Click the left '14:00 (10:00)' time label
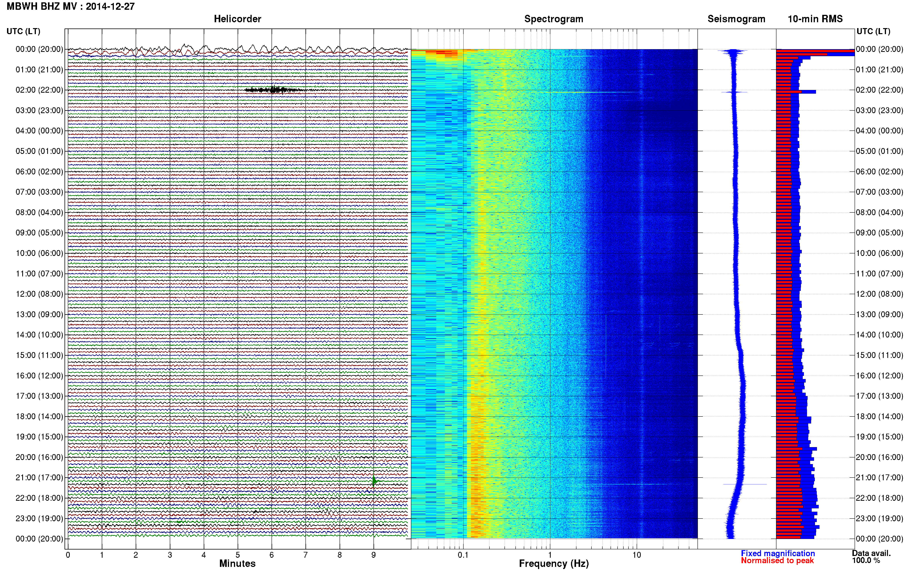Image resolution: width=924 pixels, height=578 pixels. tap(39, 335)
